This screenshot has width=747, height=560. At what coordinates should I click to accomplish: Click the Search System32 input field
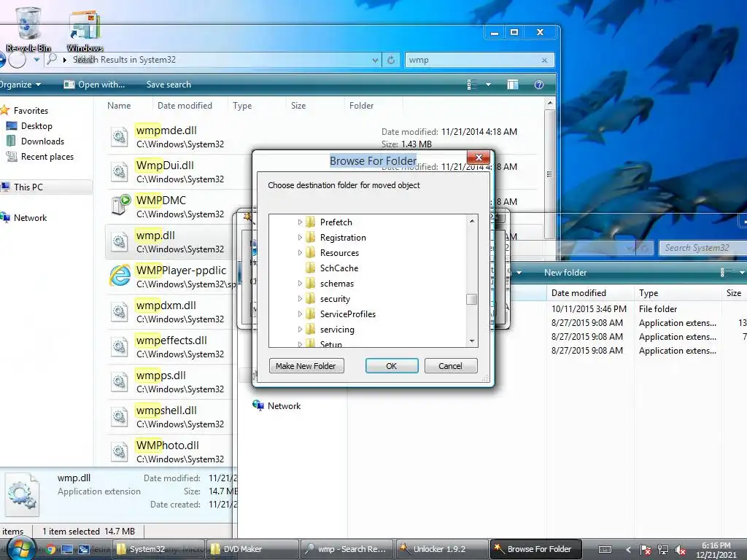(x=703, y=248)
